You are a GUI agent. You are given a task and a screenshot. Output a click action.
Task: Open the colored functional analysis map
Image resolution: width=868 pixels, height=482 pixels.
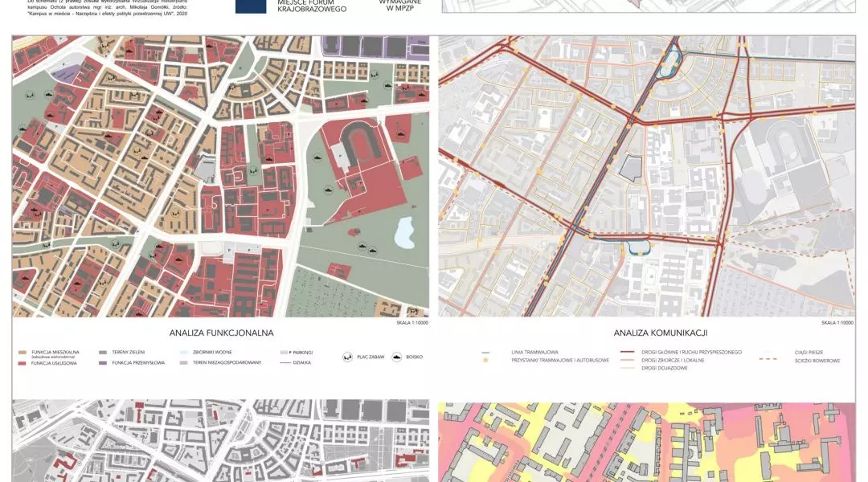pyautogui.click(x=221, y=177)
